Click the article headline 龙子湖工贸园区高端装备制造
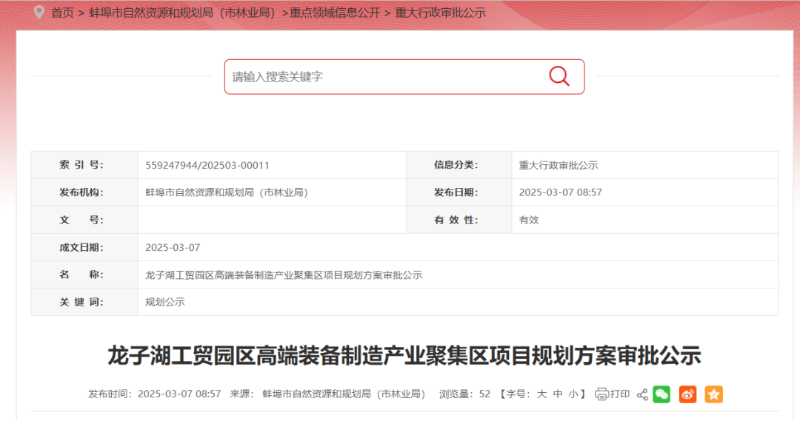This screenshot has height=421, width=800. pos(404,355)
